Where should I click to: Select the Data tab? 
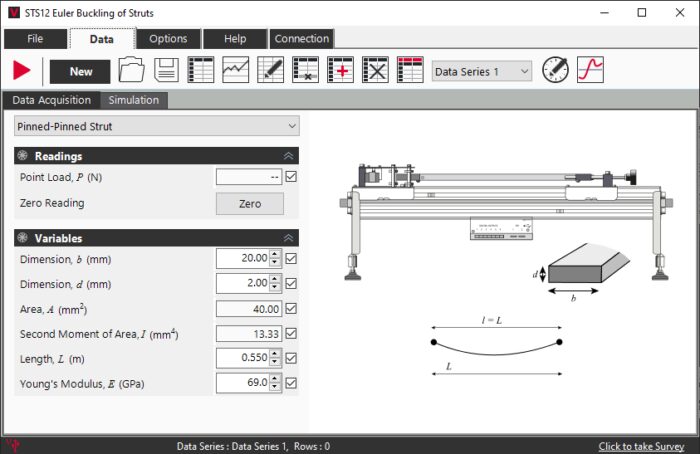[x=102, y=39]
